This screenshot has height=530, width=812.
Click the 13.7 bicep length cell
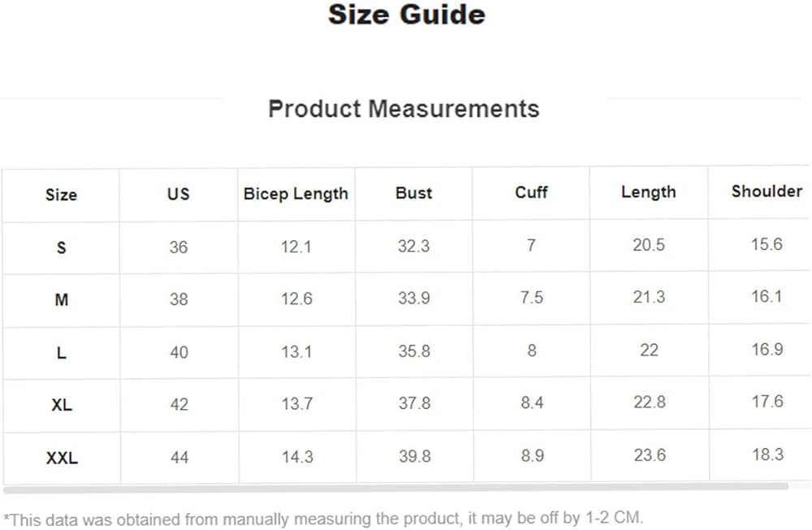click(296, 404)
